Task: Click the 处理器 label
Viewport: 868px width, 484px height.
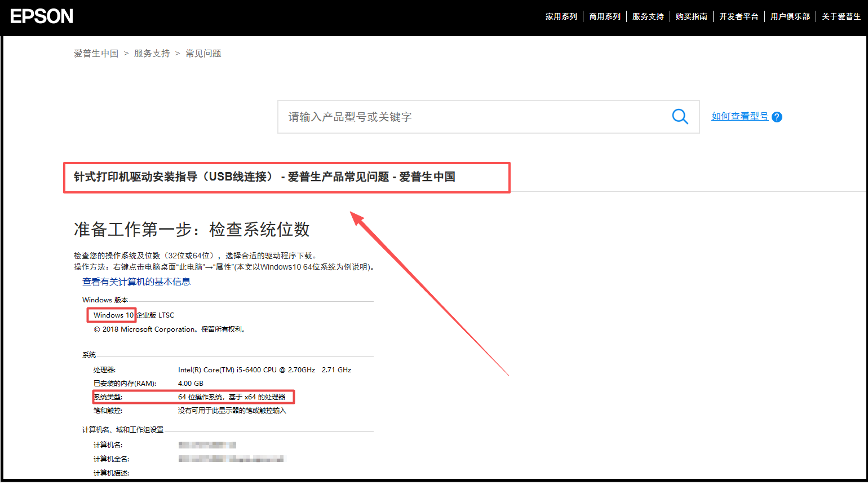Action: [104, 369]
